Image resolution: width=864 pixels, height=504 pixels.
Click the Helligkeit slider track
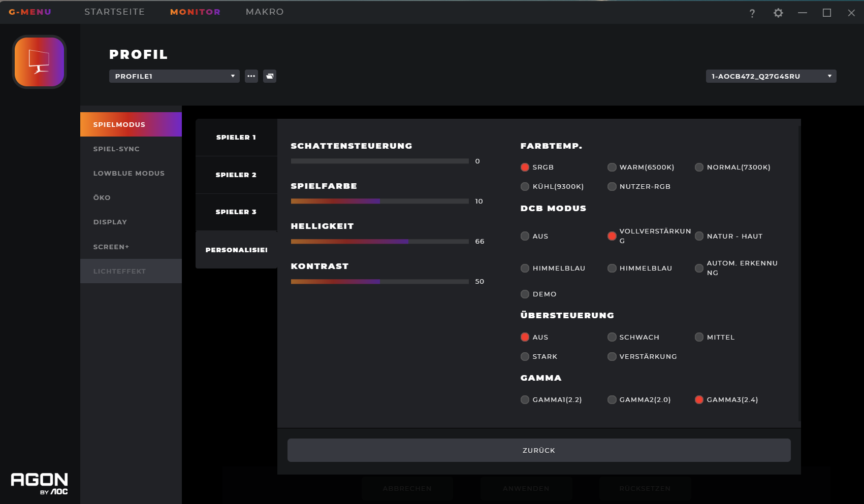click(379, 242)
